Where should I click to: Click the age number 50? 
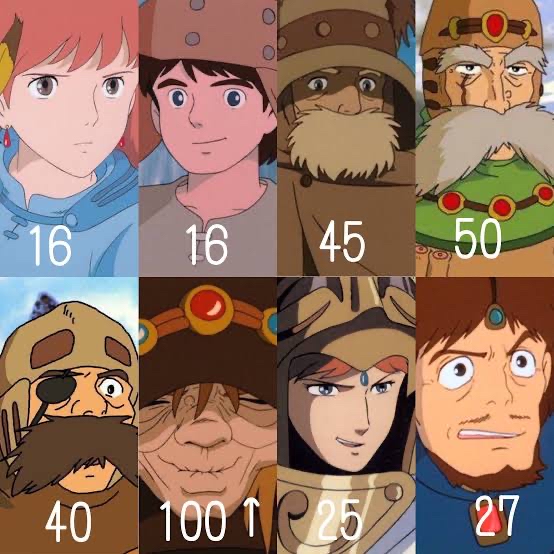coord(478,238)
